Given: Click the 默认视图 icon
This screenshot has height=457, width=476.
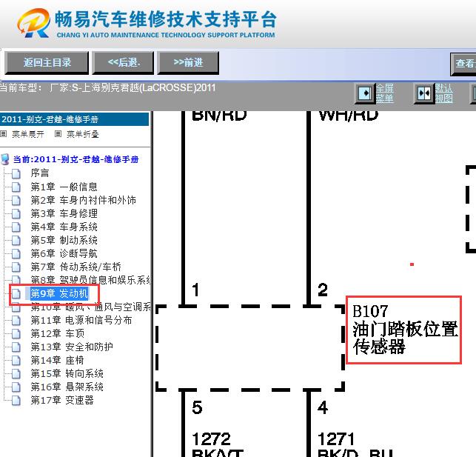Looking at the screenshot, I should click(x=423, y=93).
